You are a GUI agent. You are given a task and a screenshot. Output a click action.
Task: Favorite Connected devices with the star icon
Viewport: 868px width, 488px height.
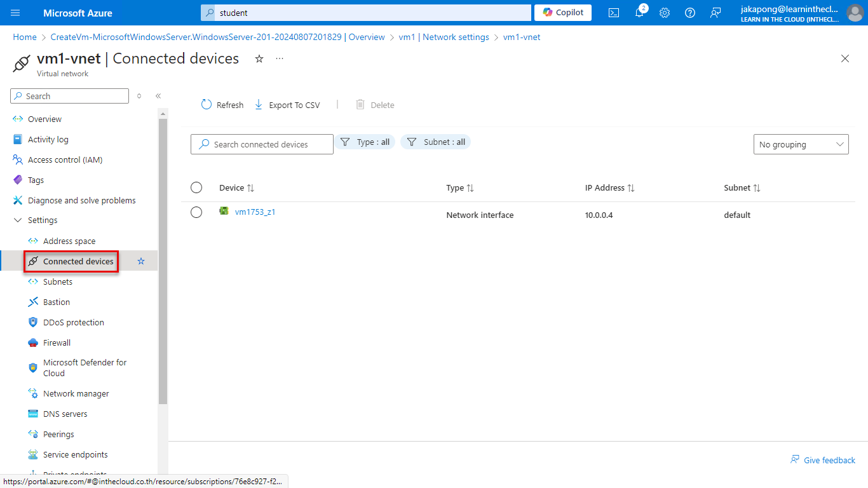pyautogui.click(x=141, y=261)
